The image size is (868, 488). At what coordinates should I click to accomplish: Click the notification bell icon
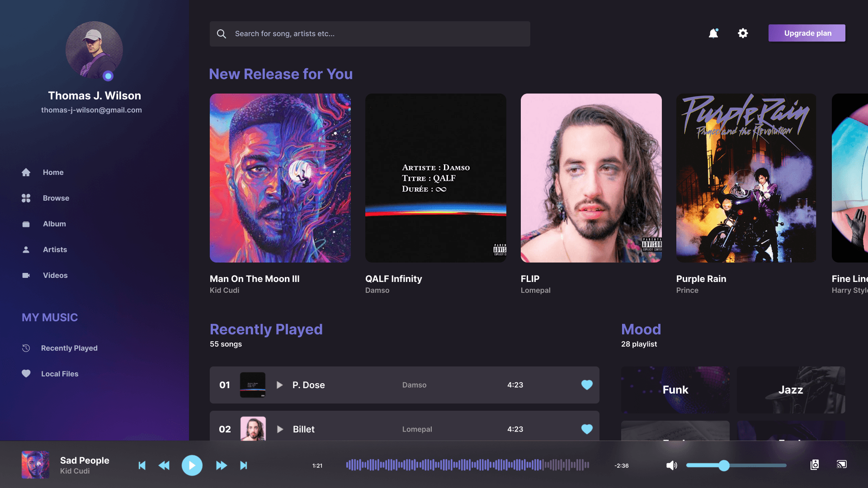tap(713, 33)
